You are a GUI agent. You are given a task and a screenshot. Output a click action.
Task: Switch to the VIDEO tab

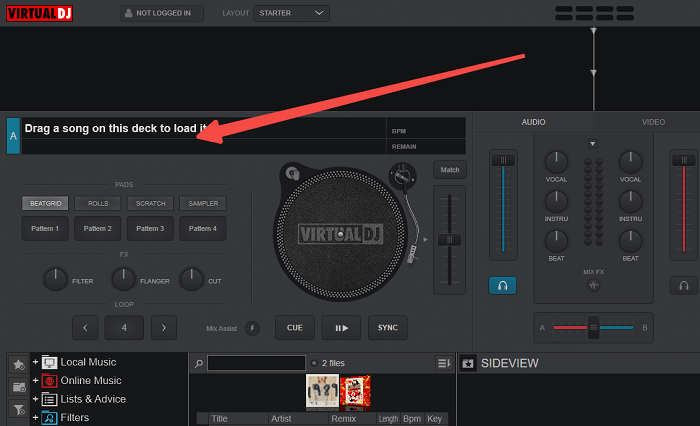(x=653, y=122)
